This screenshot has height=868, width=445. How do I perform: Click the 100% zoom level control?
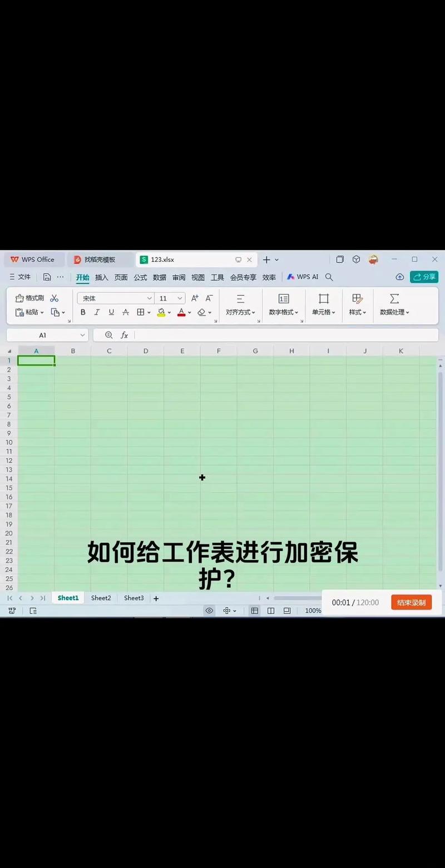click(x=313, y=610)
